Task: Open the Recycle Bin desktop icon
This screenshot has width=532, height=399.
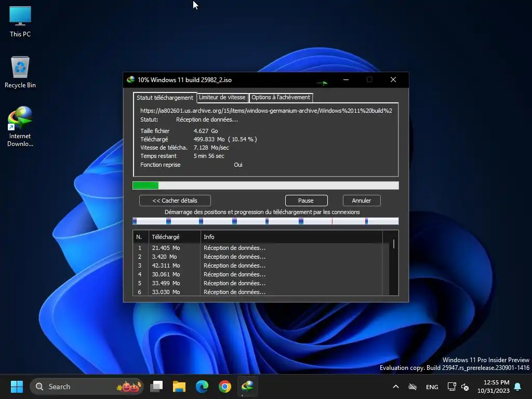Action: [x=20, y=72]
